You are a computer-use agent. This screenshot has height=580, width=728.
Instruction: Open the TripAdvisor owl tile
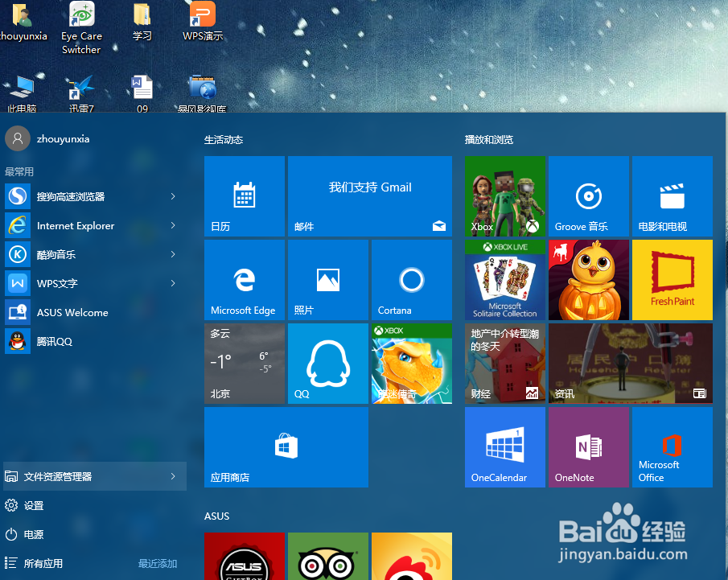pos(327,557)
